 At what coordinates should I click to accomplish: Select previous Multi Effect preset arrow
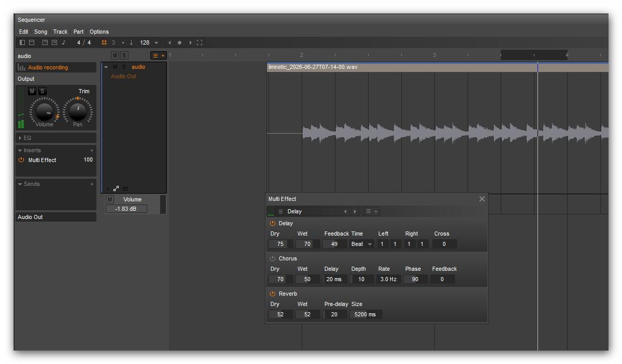345,211
